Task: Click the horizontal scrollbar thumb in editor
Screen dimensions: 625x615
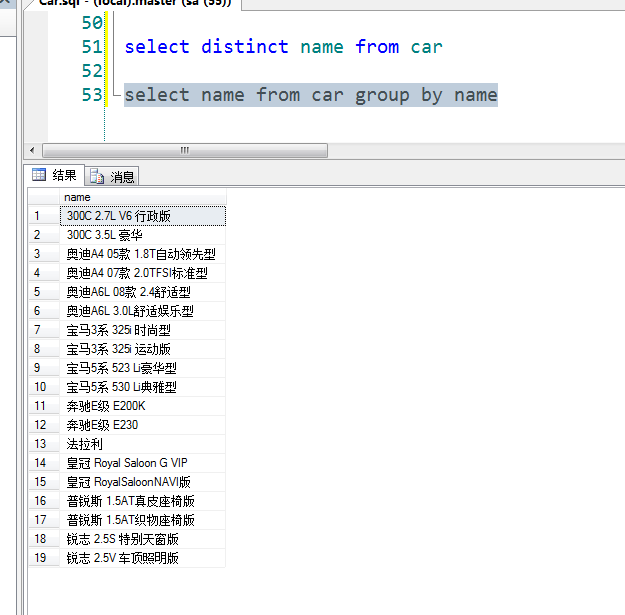Action: [x=185, y=151]
